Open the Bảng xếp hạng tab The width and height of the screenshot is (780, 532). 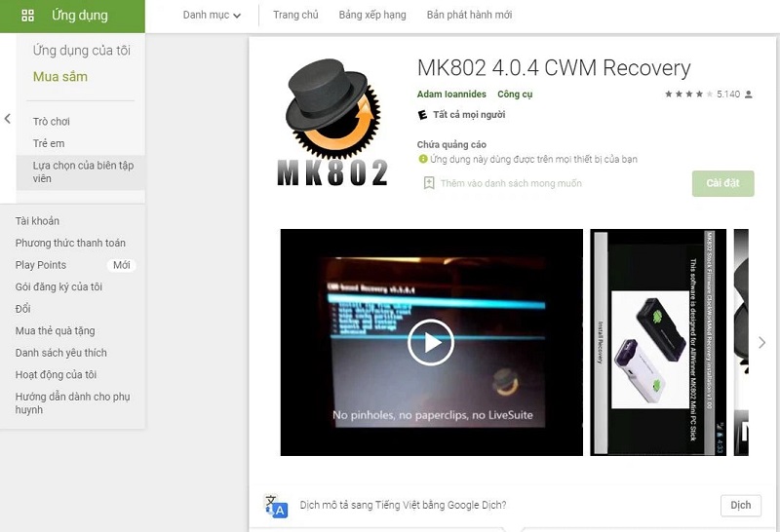point(372,15)
